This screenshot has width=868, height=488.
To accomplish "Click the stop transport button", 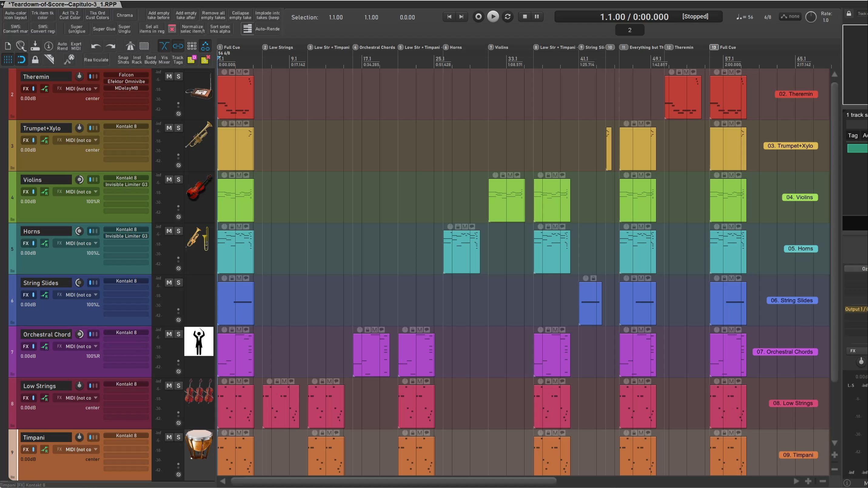I will pos(524,16).
